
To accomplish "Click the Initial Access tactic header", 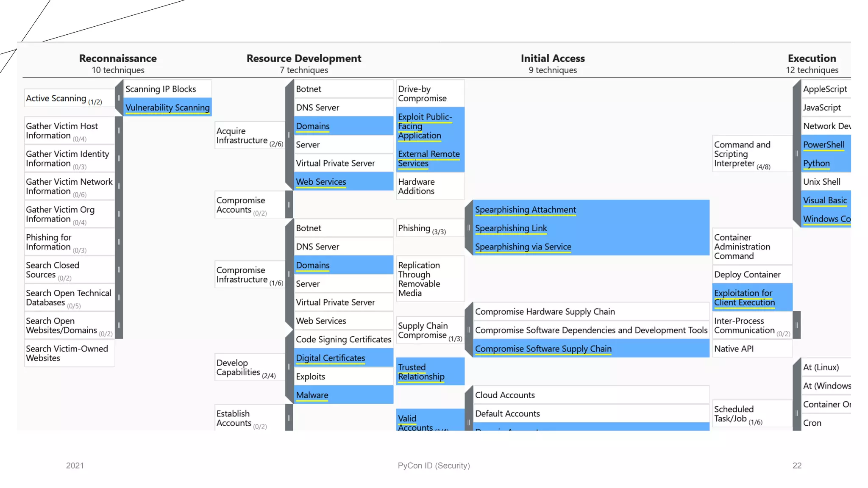I will (x=552, y=58).
